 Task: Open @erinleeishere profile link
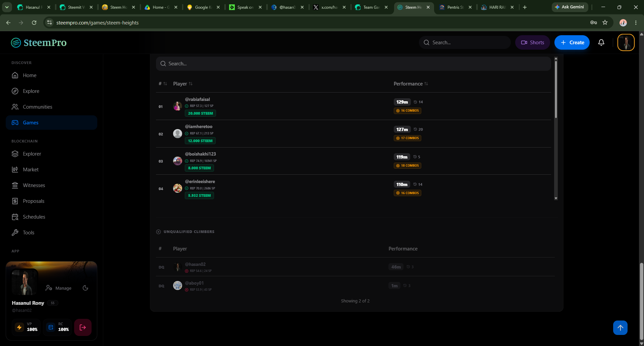click(x=200, y=181)
